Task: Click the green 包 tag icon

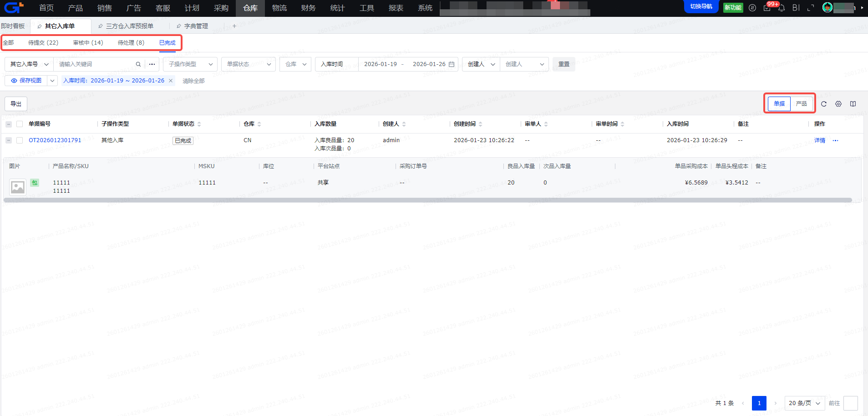Action: coord(34,183)
